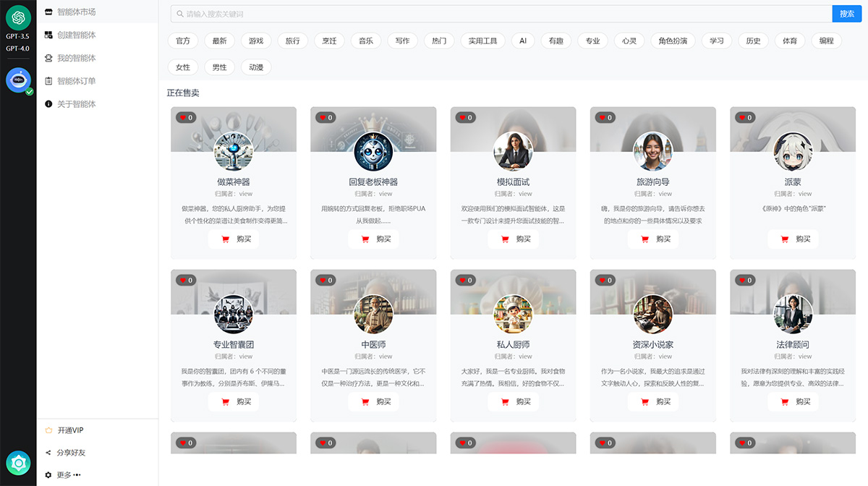Click the 我的智能体 sidebar icon
Screen dimensions: 868x486
click(48, 58)
